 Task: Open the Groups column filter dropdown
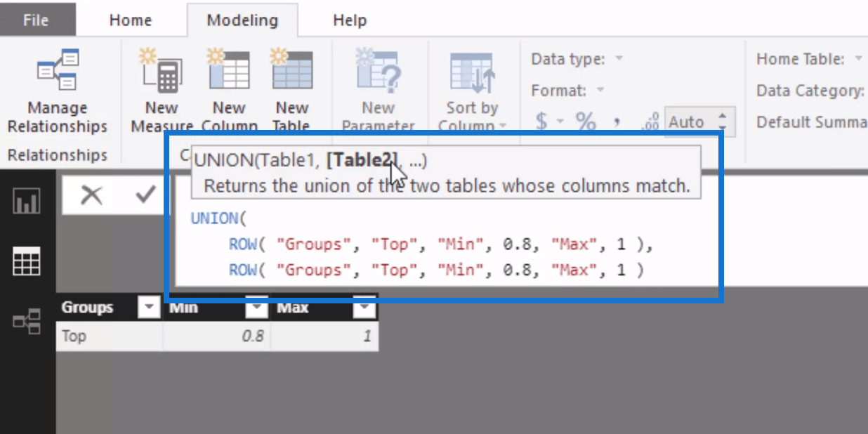point(150,308)
